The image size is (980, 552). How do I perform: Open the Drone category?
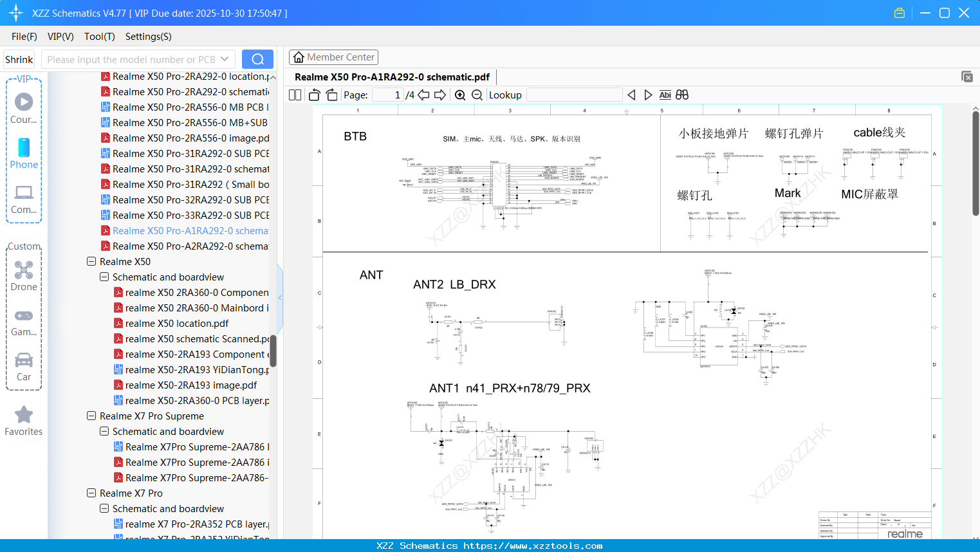[x=24, y=276]
